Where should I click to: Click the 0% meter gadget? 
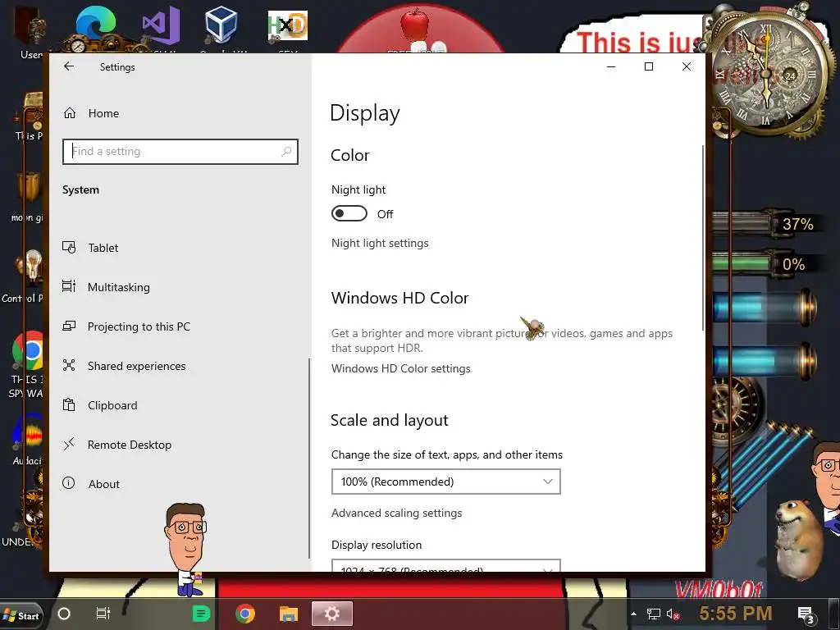(x=767, y=263)
